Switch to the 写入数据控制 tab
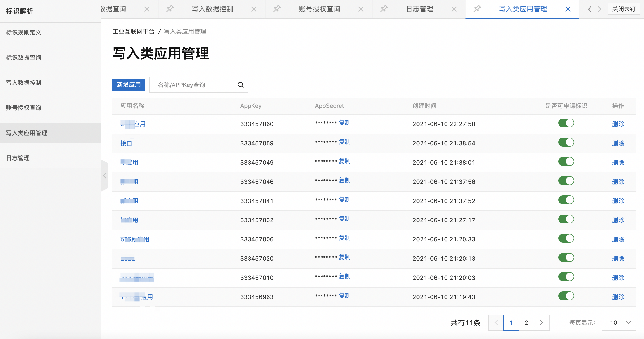This screenshot has height=339, width=644. coord(213,9)
